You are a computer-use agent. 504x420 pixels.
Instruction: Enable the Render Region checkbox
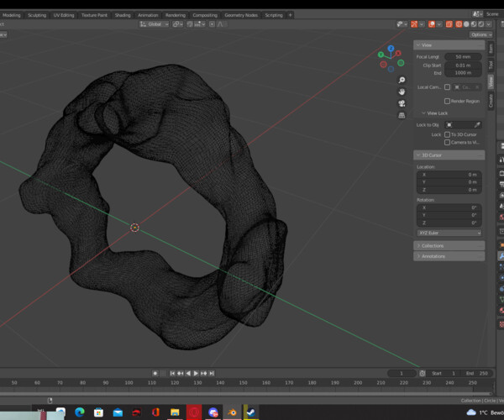click(447, 102)
